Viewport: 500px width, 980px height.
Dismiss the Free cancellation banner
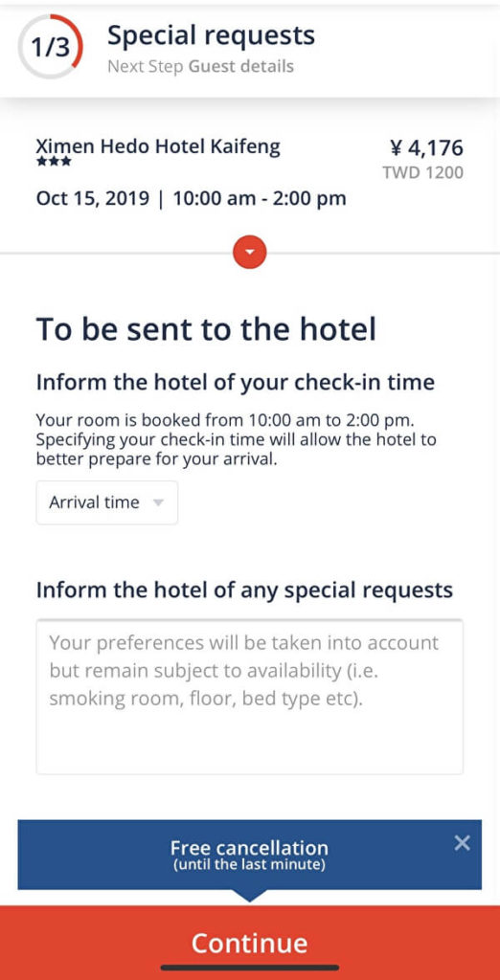coord(462,843)
